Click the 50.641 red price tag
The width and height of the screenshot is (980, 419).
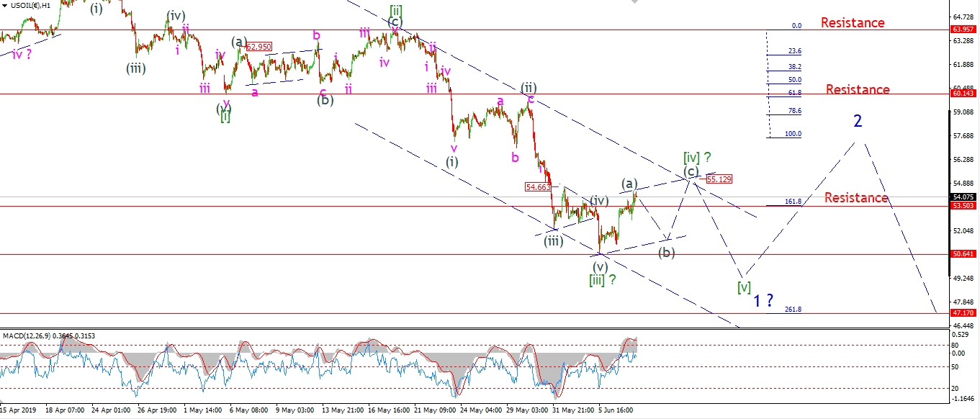(964, 254)
